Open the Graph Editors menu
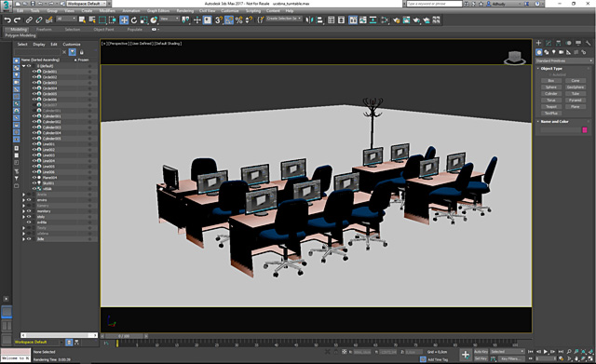The width and height of the screenshot is (596, 364). pos(158,10)
